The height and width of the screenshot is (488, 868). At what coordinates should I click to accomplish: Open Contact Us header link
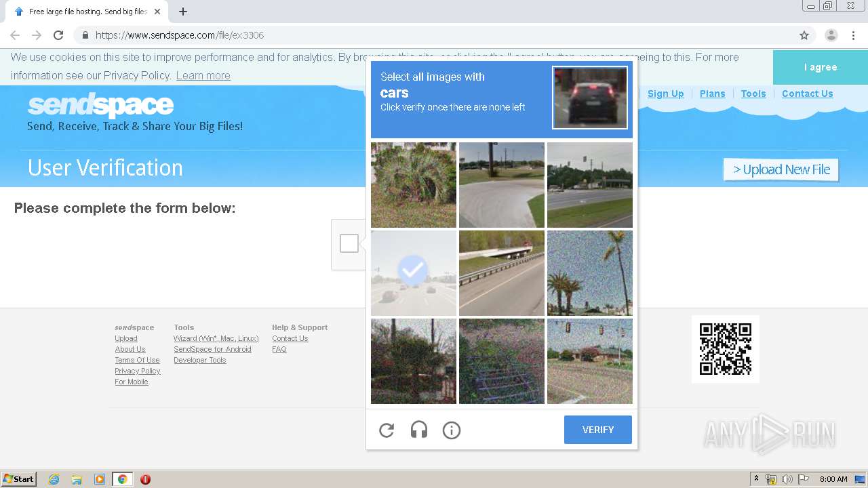[808, 94]
